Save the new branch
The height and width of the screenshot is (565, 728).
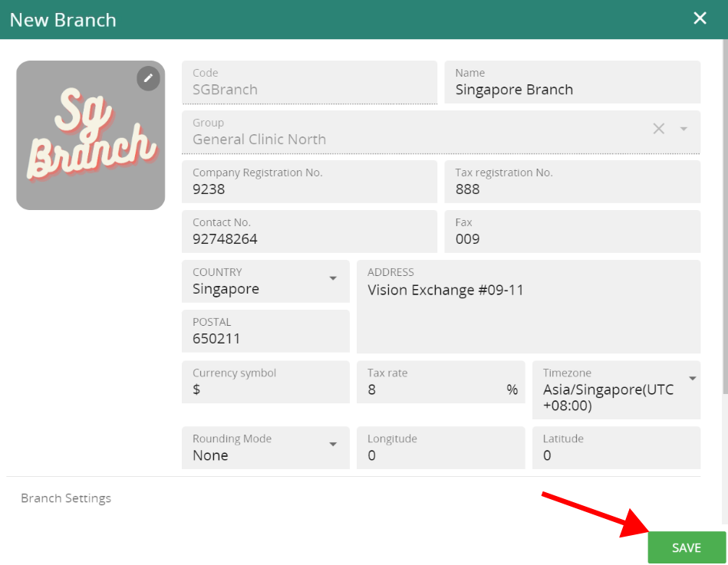point(685,547)
